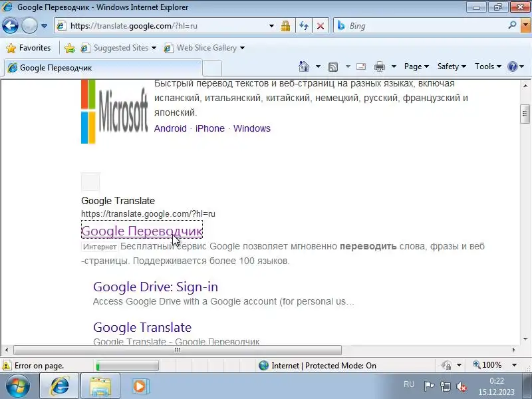Click the page loading progress bar
This screenshot has height=399, width=532.
127,366
